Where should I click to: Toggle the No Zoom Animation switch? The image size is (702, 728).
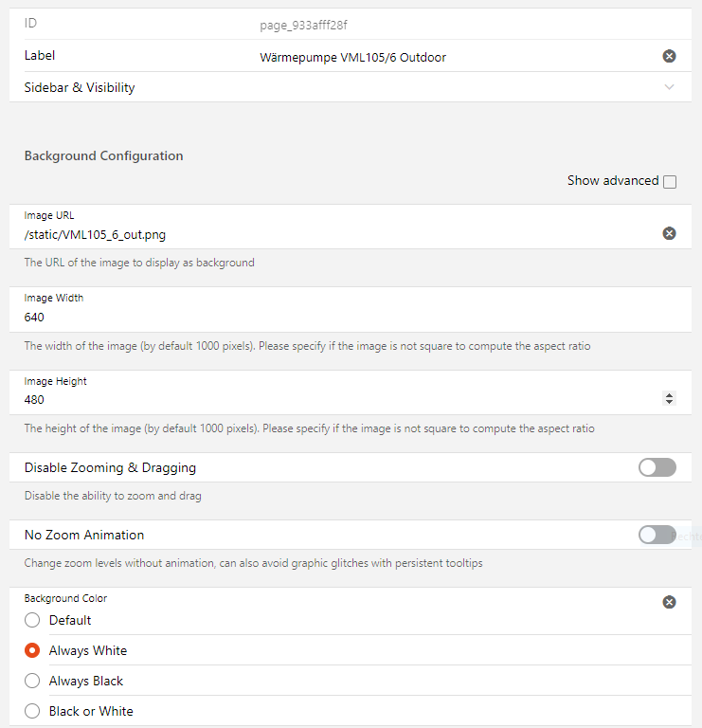[657, 535]
